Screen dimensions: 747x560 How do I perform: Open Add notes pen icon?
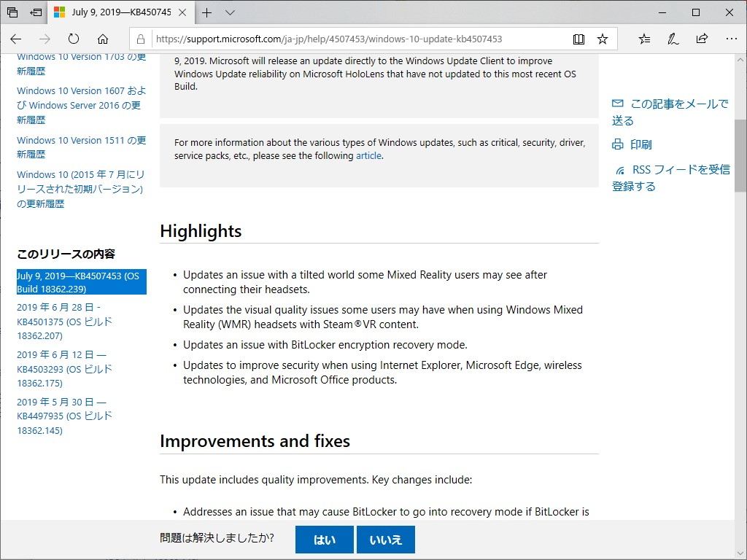coord(673,39)
